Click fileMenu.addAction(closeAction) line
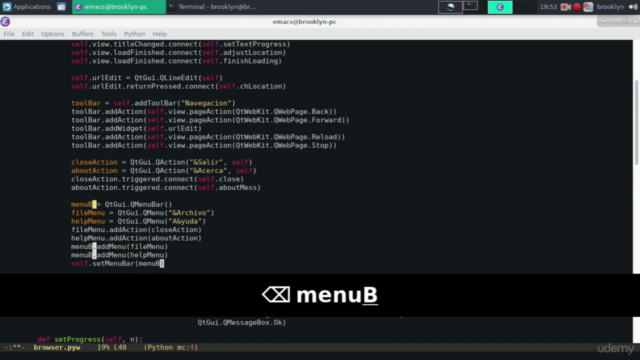Image resolution: width=640 pixels, height=360 pixels. (136, 230)
